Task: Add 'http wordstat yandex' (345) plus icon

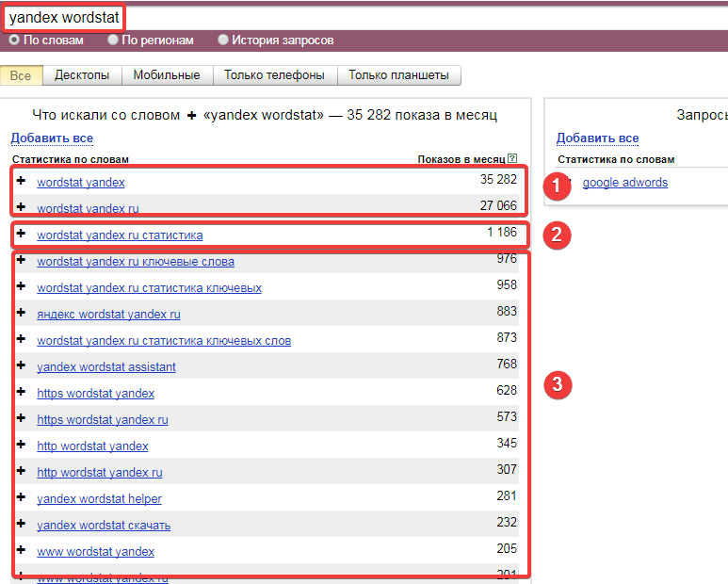Action: (21, 445)
